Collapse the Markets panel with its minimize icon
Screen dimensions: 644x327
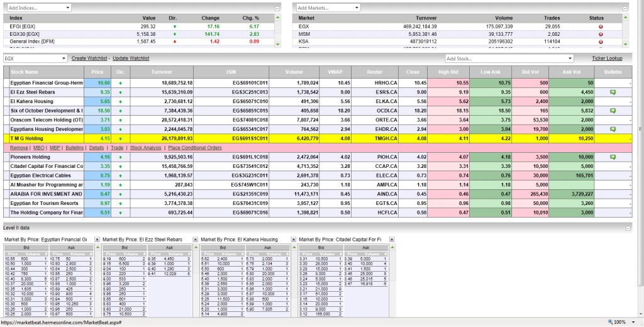coord(625,9)
